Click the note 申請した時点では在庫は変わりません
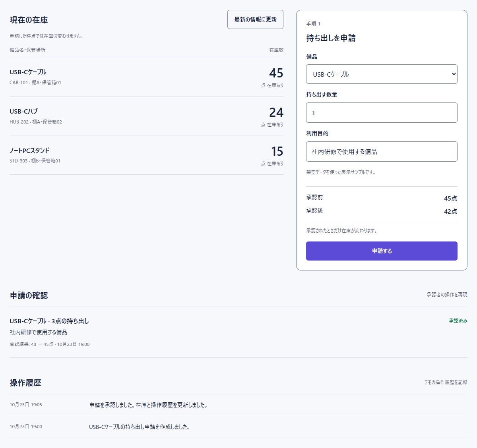The image size is (477, 448). click(47, 36)
